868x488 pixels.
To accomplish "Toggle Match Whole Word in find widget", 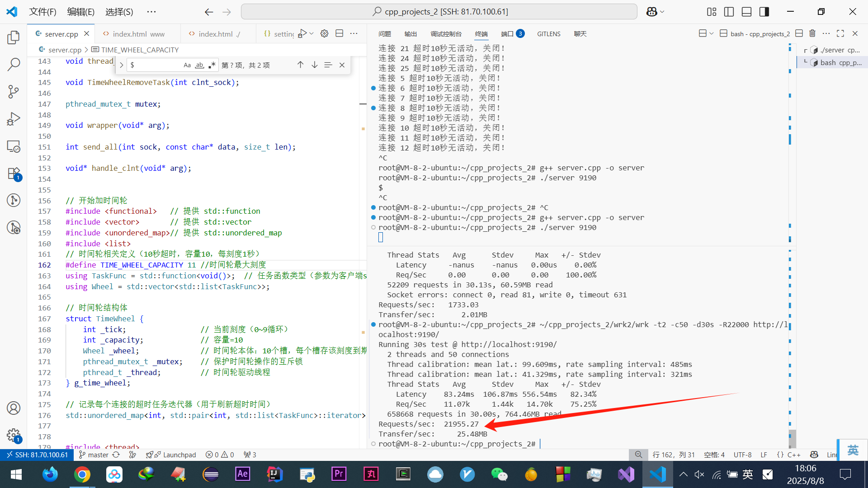I will tap(199, 65).
